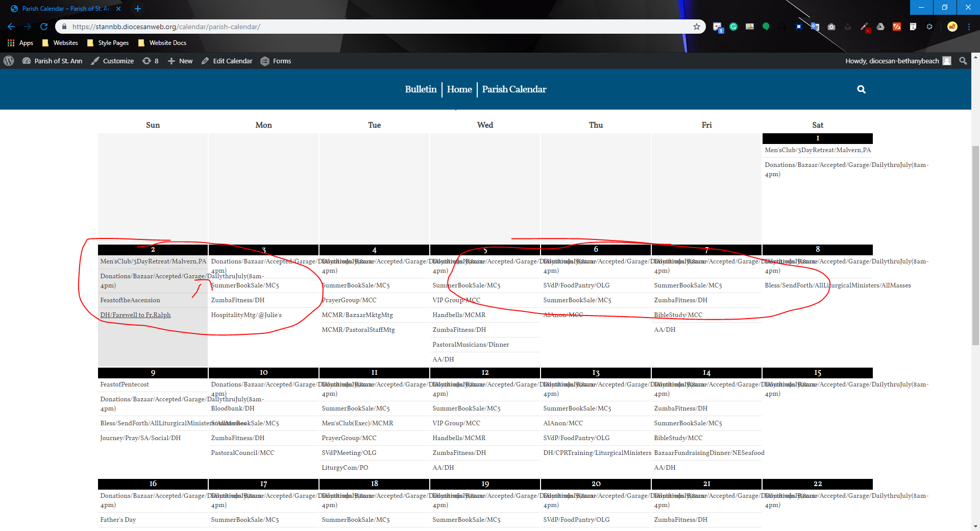Click the site search magnifier in blue header

point(861,89)
